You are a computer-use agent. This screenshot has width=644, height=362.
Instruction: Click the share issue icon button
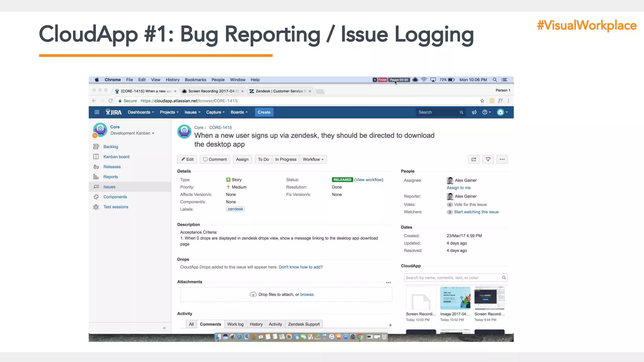click(x=474, y=159)
